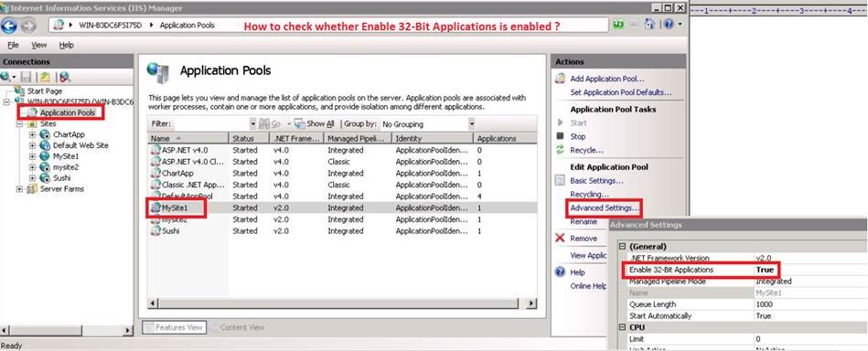This screenshot has height=351, width=868.
Task: Open the Online Help link
Action: click(x=588, y=286)
